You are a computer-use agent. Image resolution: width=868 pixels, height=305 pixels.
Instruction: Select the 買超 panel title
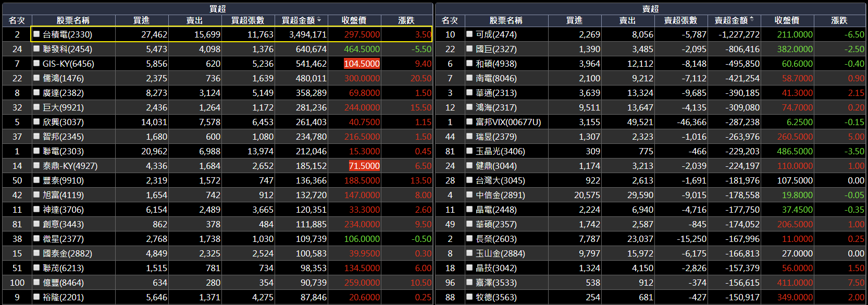click(217, 9)
